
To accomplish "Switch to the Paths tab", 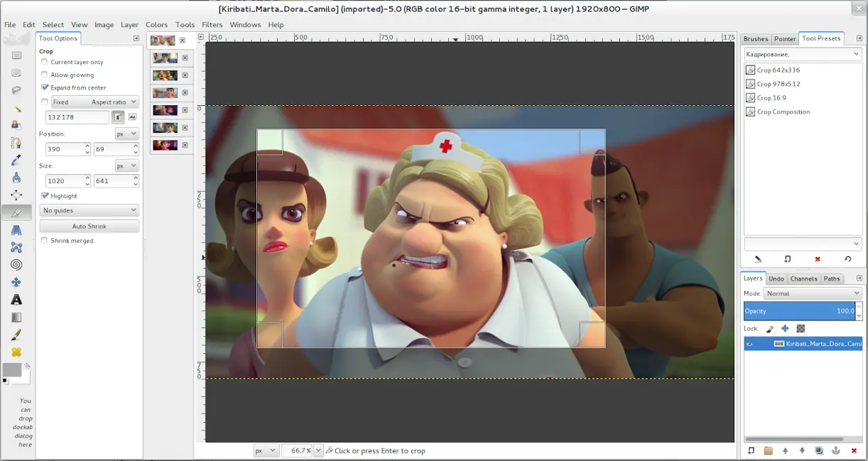I will tap(832, 279).
